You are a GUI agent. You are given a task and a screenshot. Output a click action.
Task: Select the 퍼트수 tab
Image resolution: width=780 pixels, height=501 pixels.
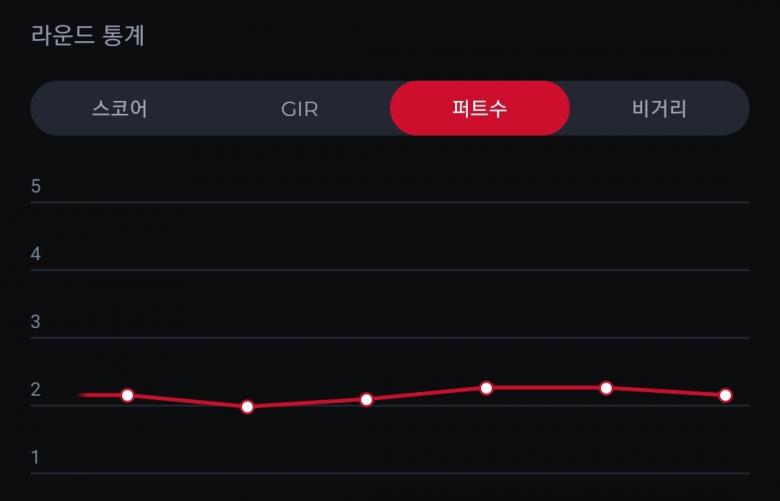480,108
